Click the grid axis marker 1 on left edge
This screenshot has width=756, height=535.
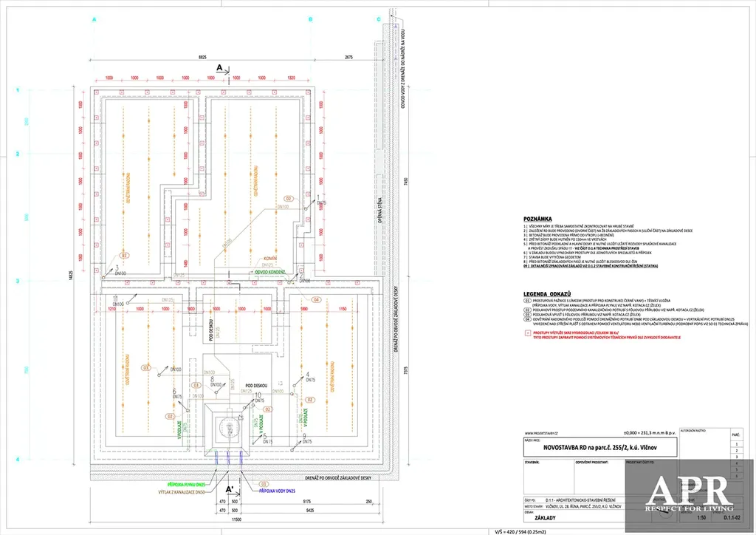[x=16, y=89]
